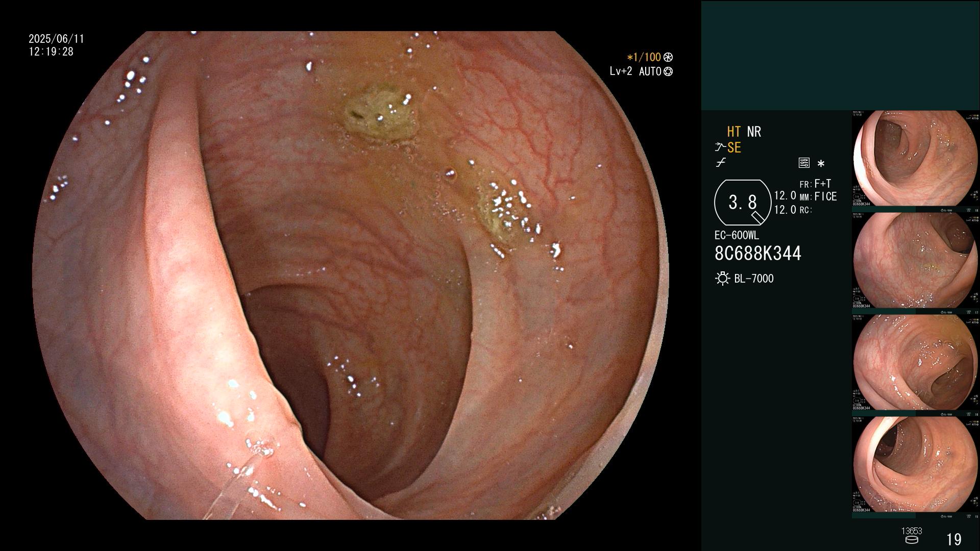Click the shutter speed *1/100 value
The width and height of the screenshot is (980, 551).
click(x=644, y=57)
